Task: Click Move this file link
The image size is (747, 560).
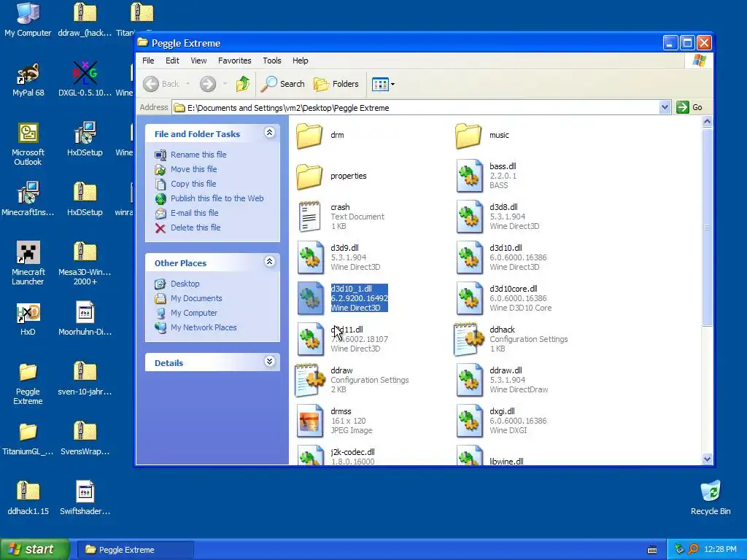Action: click(194, 169)
